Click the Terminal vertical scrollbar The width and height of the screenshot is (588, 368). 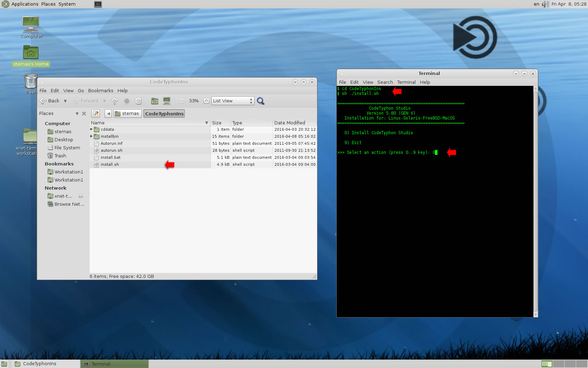click(x=535, y=202)
